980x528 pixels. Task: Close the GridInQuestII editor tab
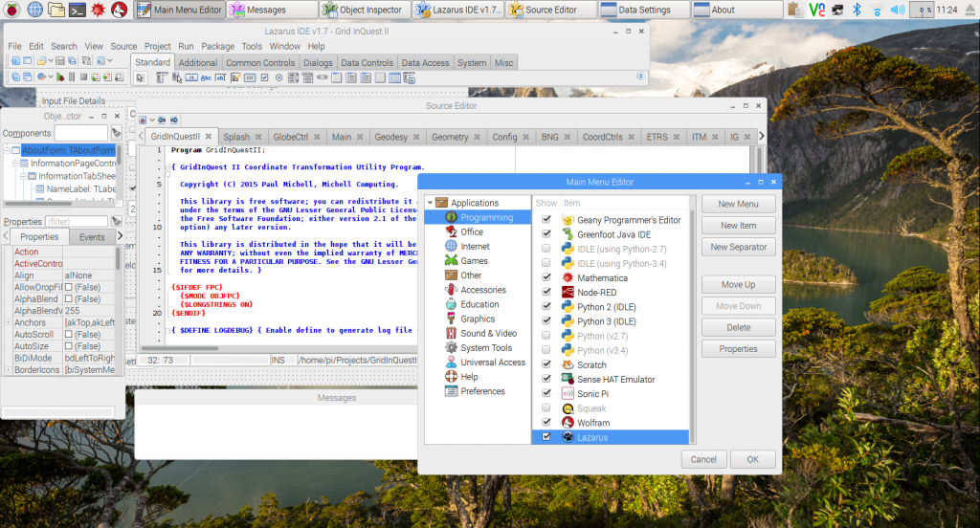[x=208, y=136]
